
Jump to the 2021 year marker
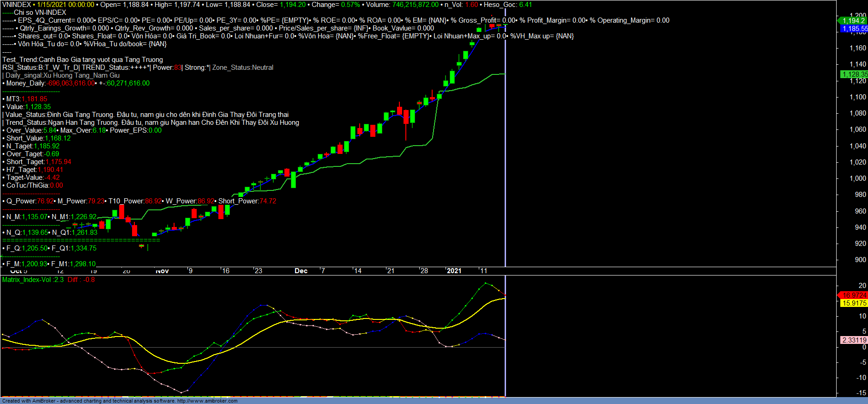(x=454, y=271)
